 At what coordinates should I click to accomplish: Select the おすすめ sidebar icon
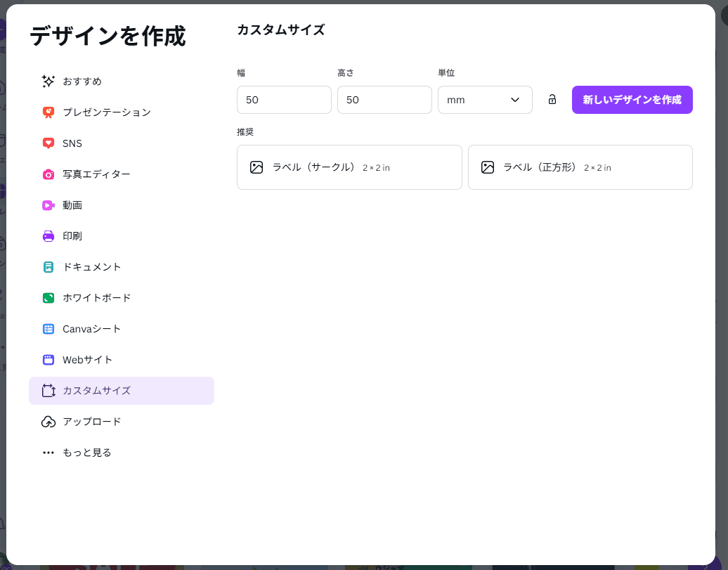tap(48, 81)
